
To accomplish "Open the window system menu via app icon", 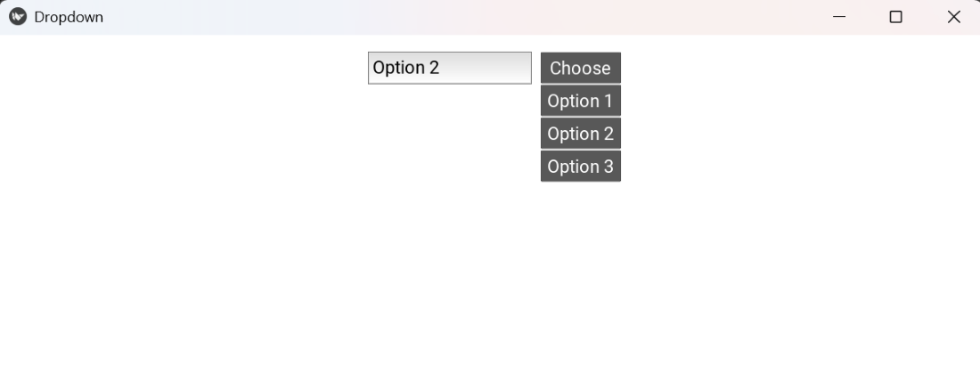I will point(18,17).
